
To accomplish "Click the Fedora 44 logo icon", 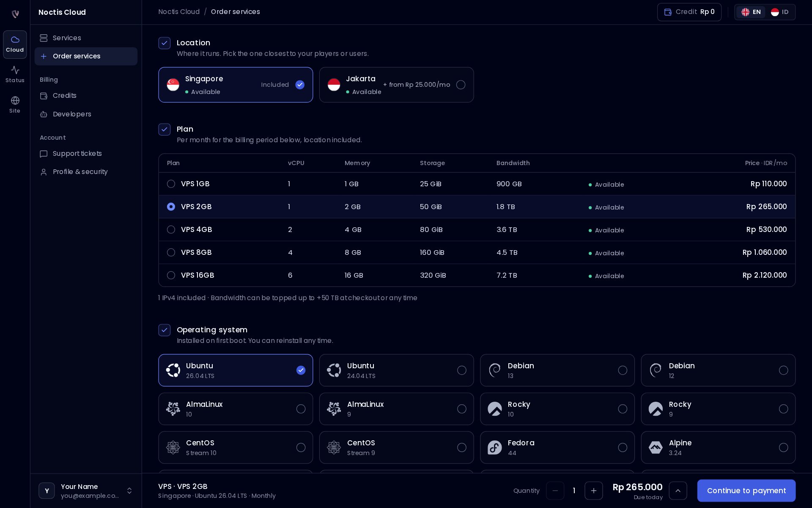I will pos(494,447).
